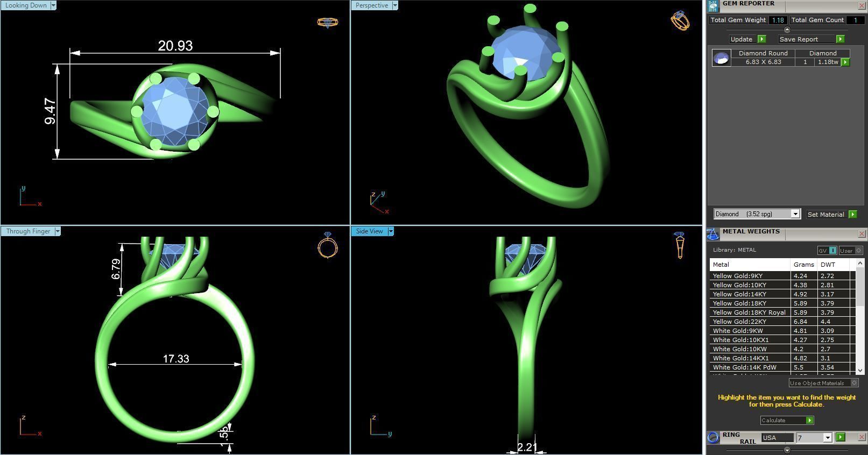The image size is (868, 455).
Task: Click the Set Material button
Action: (825, 215)
